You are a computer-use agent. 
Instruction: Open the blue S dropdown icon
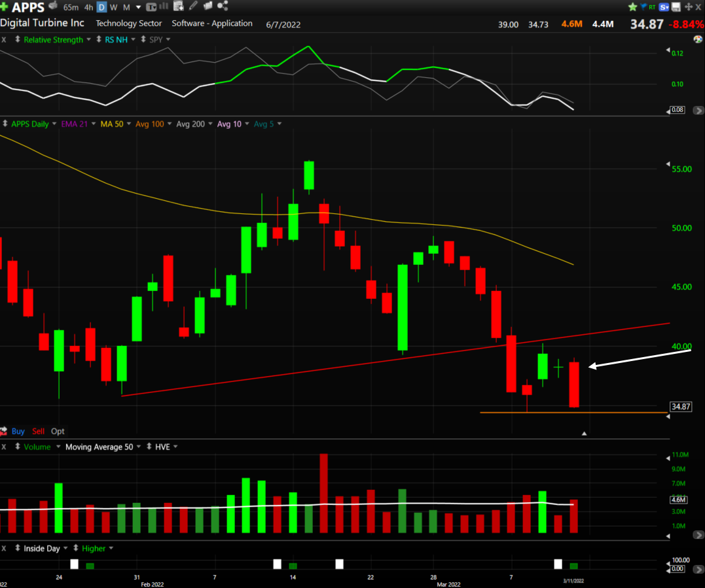point(664,7)
